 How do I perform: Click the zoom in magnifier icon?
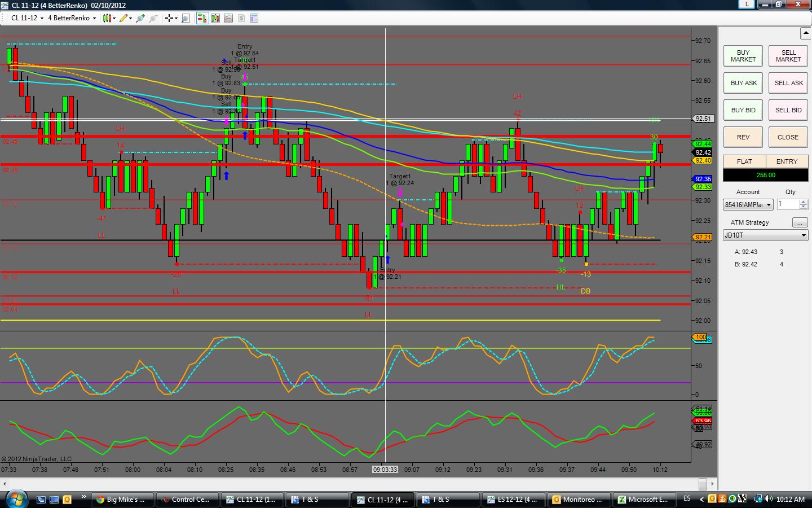click(x=140, y=18)
